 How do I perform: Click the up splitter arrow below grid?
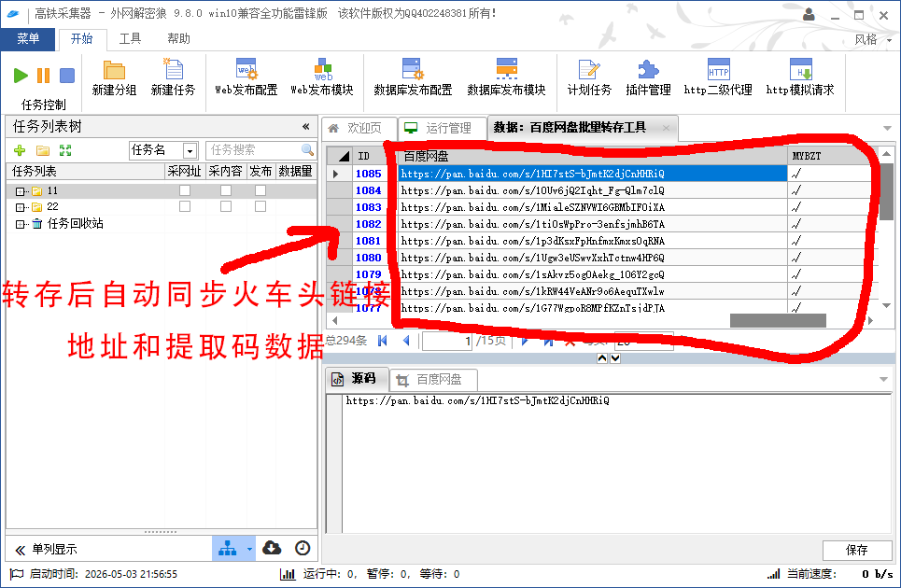(602, 358)
